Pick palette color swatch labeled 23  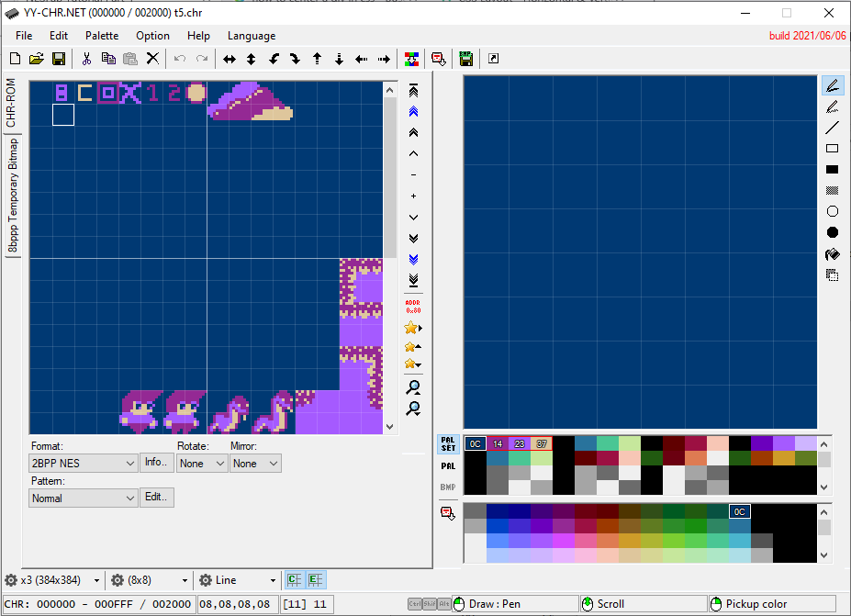[520, 444]
